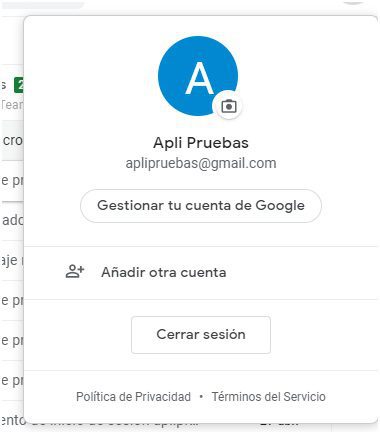
Task: Select the 'Añadir otra cuenta' text
Action: point(164,272)
